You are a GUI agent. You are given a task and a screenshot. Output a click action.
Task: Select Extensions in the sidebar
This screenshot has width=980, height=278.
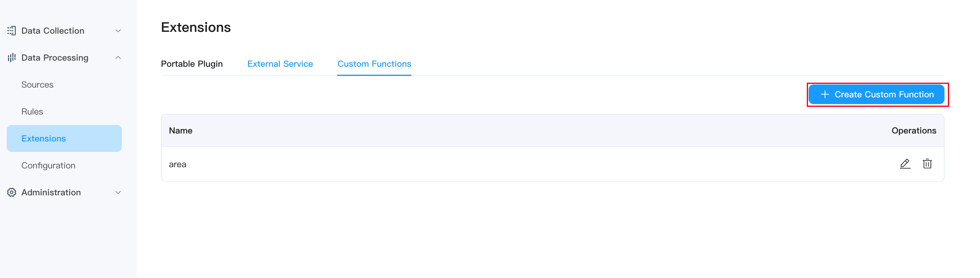(x=43, y=139)
